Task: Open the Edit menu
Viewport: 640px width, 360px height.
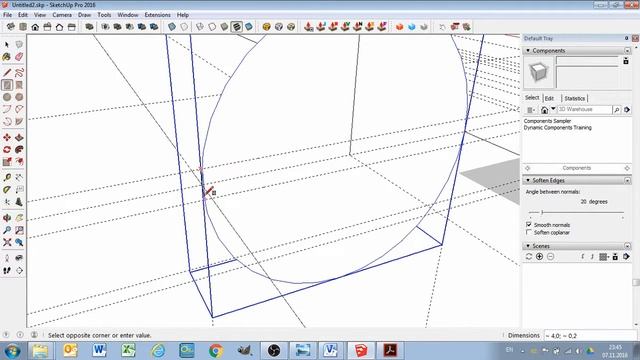Action: [23, 15]
